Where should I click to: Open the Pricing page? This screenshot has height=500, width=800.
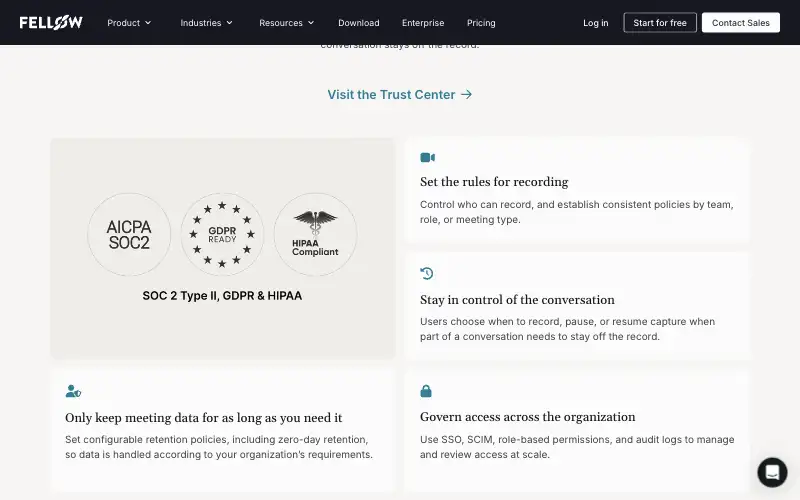click(481, 22)
